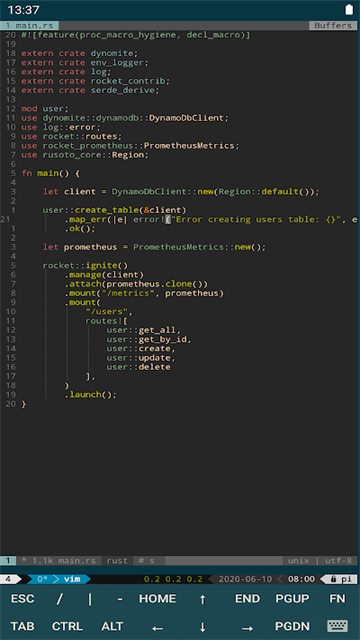Screen dimensions: 360x640
Task: Tap the TAB key button
Action: [22, 626]
